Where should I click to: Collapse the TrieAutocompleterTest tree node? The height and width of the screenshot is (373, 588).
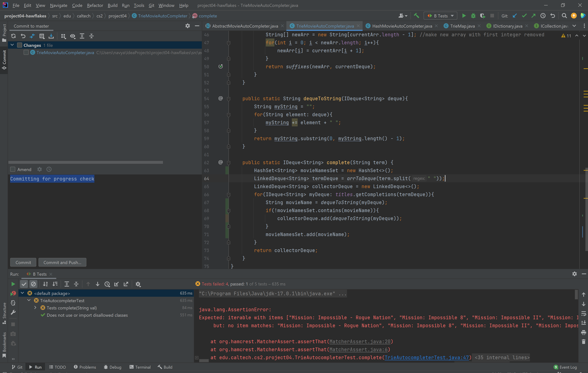(29, 300)
